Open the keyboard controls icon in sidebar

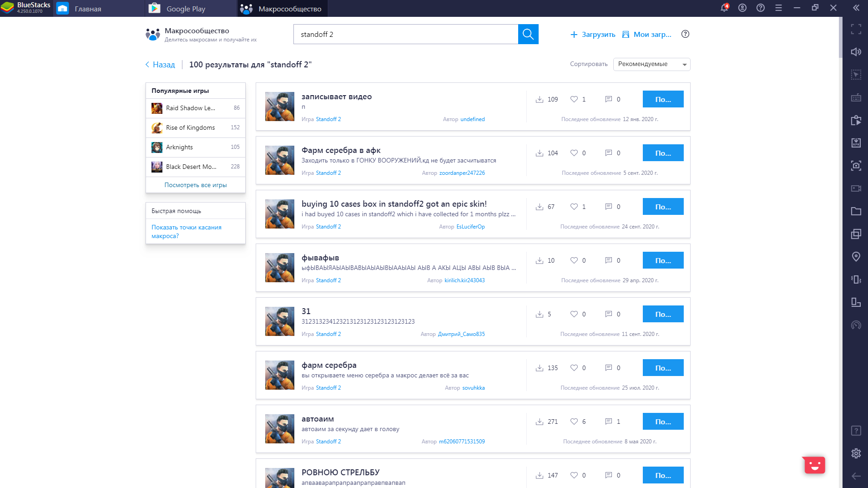point(856,97)
